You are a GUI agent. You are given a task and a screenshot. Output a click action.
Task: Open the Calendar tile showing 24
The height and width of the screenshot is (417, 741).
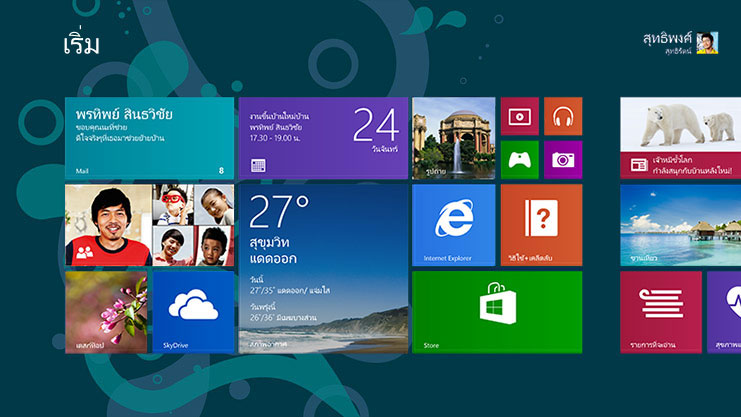click(322, 138)
